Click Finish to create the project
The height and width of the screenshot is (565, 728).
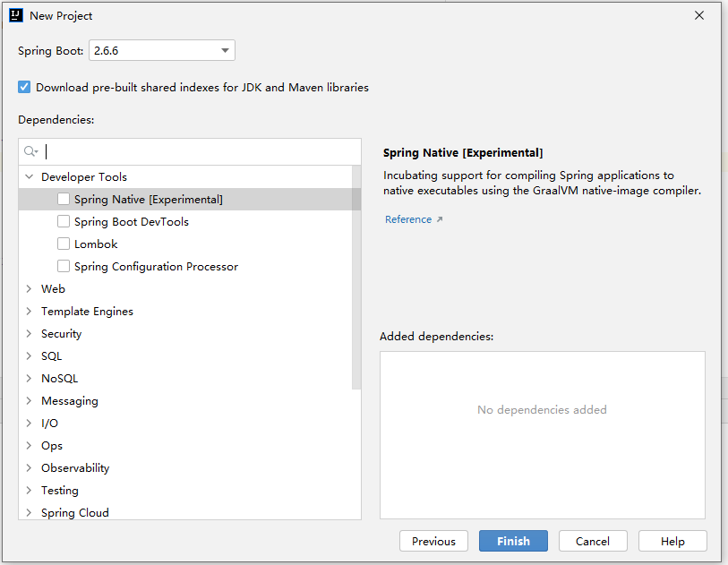click(x=513, y=541)
